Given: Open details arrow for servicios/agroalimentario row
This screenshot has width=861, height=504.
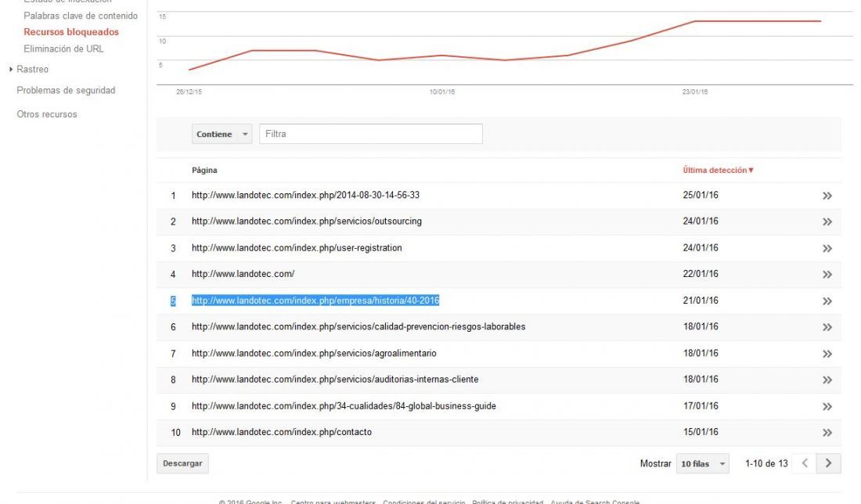Looking at the screenshot, I should tap(827, 354).
